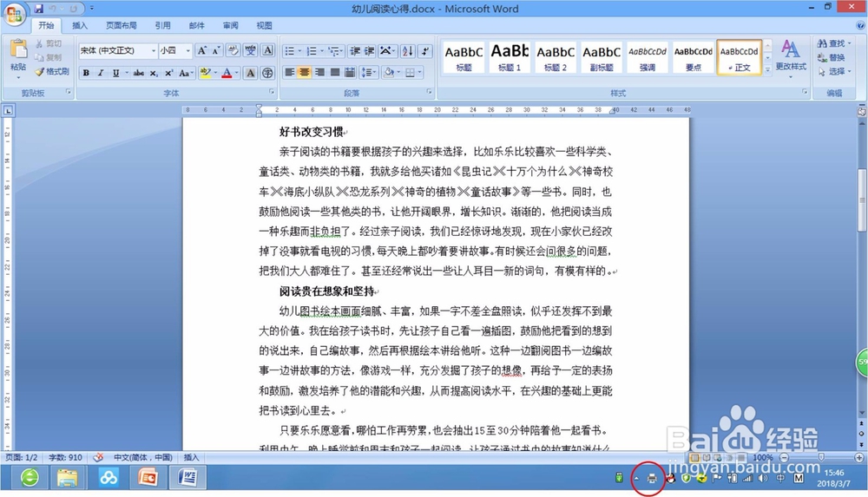This screenshot has height=497, width=868.
Task: Click the Sort A-Z icon
Action: (407, 51)
